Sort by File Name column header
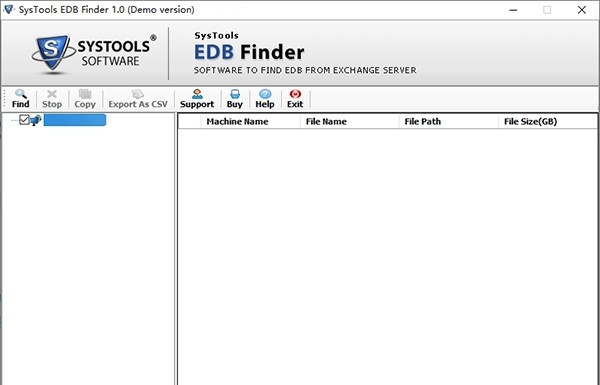 (350, 122)
